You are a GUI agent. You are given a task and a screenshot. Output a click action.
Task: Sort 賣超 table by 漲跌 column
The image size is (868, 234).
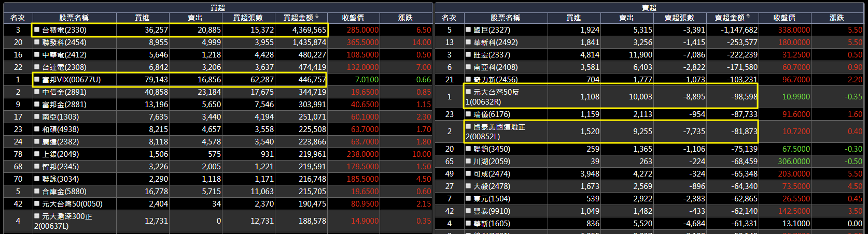click(x=837, y=18)
